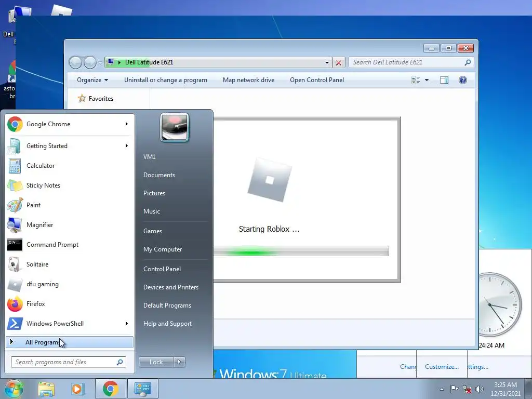
Task: Click Dell Latitude E621 in address bar
Action: 149,62
